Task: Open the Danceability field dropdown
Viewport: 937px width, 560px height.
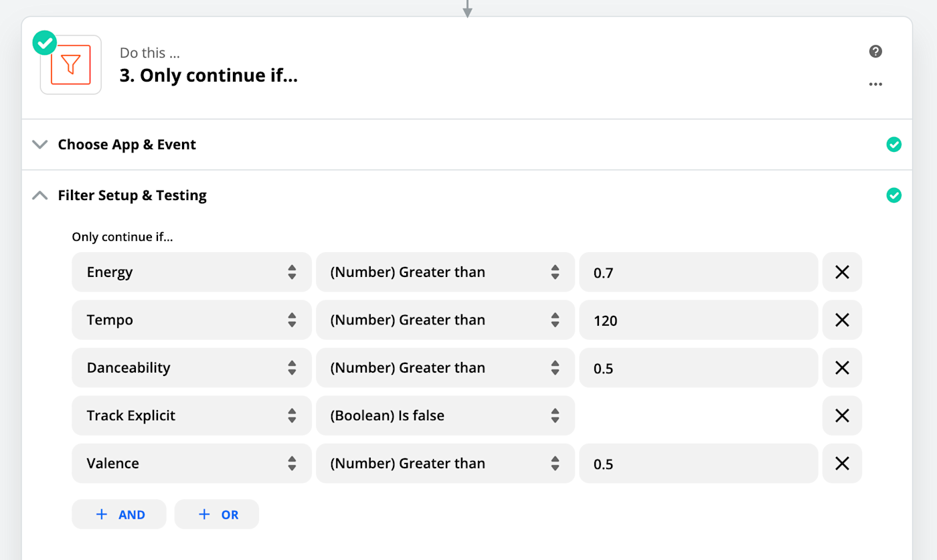Action: point(191,368)
